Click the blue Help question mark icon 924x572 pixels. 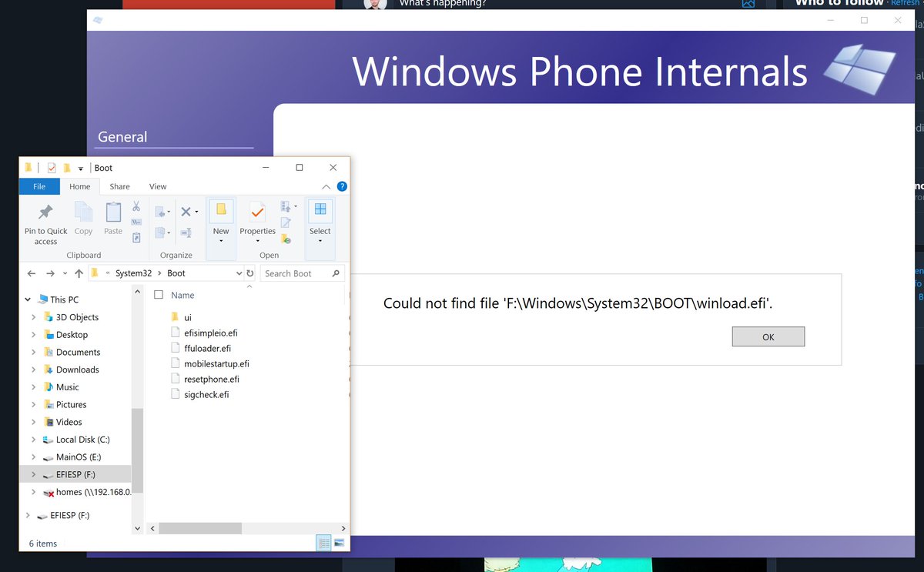342,186
